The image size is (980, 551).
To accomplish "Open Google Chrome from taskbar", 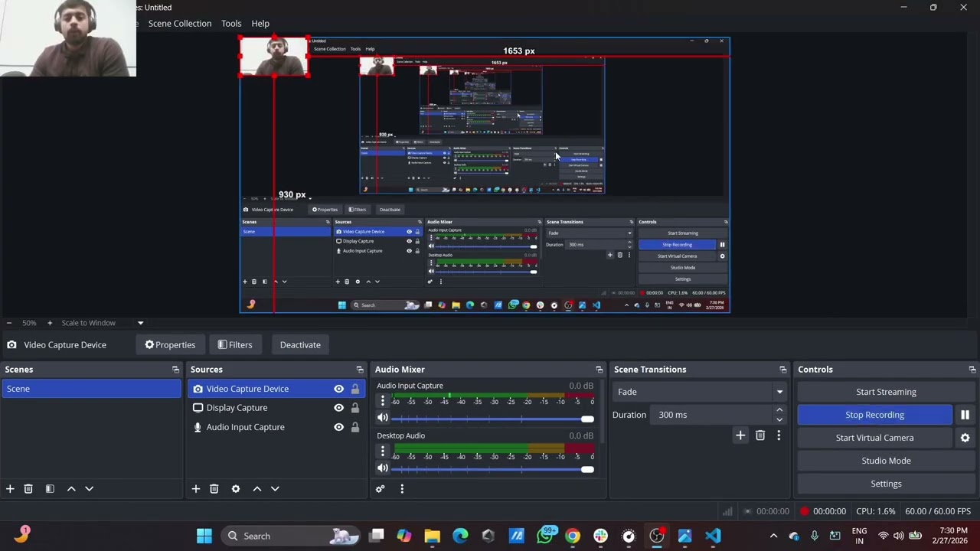I will tap(573, 536).
